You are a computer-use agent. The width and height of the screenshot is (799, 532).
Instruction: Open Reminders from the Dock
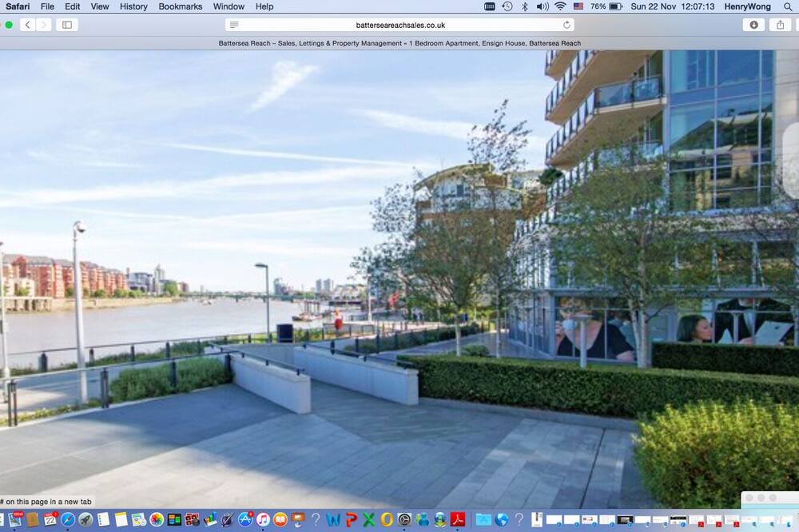click(103, 519)
